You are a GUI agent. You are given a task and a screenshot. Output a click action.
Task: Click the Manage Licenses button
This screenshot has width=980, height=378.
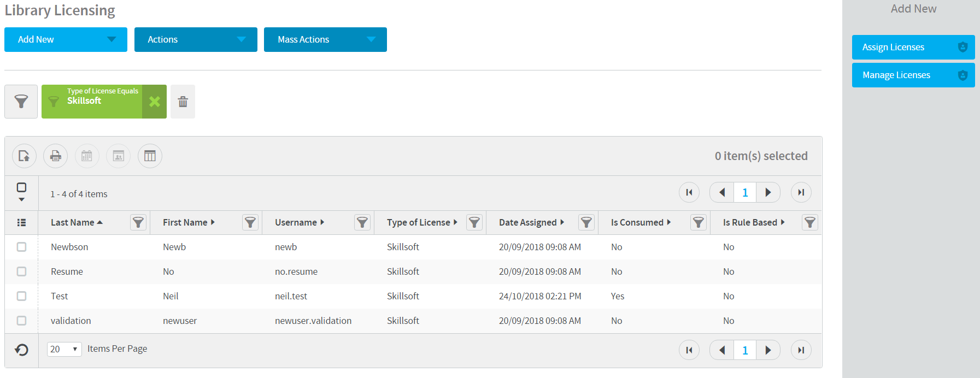click(913, 75)
